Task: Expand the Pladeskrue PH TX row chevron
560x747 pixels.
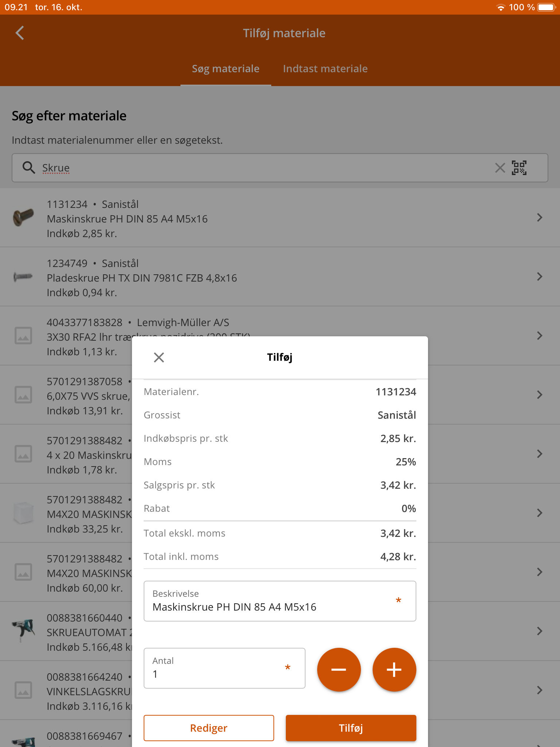Action: click(x=540, y=277)
